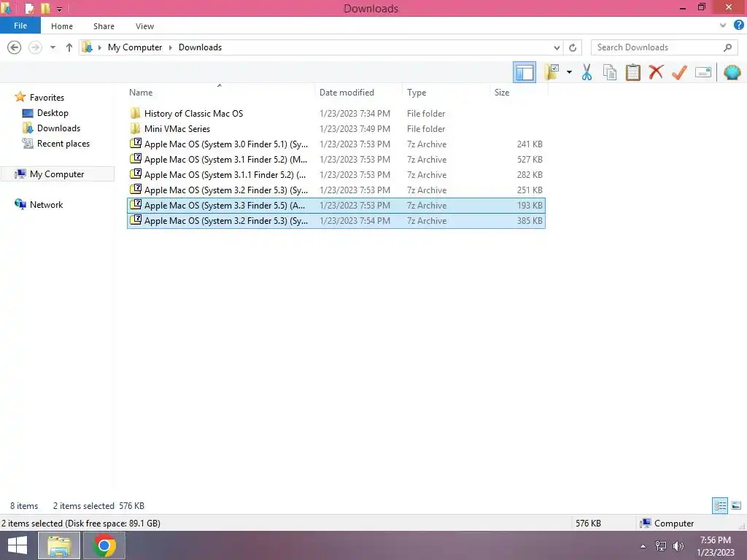Refresh the Downloads folder
Screen dimensions: 747x560
pos(573,47)
